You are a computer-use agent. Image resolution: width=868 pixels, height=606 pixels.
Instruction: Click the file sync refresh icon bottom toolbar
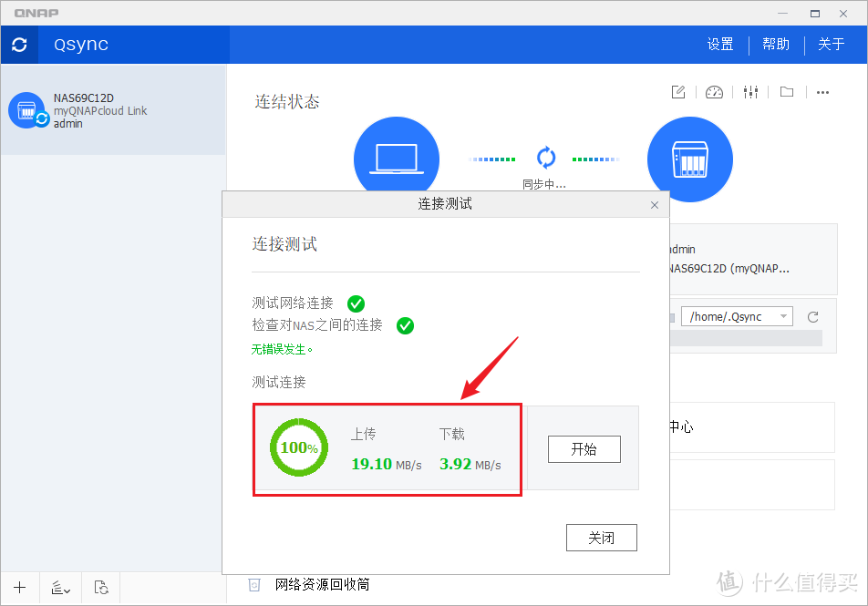point(100,588)
